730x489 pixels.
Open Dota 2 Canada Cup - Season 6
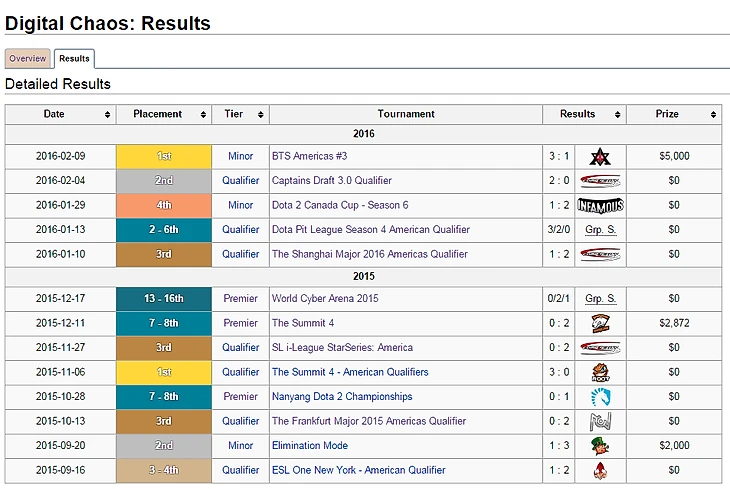pyautogui.click(x=339, y=206)
